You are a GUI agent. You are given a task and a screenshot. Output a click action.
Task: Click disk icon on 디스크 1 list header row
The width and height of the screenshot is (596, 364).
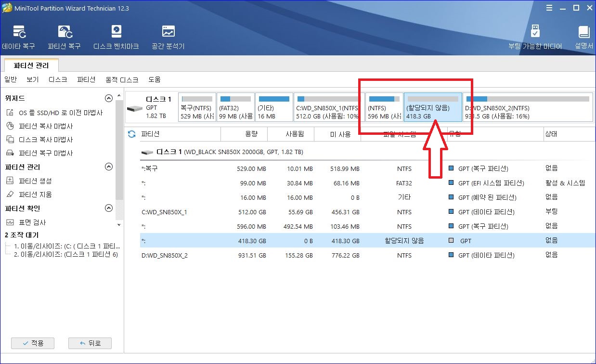click(147, 152)
